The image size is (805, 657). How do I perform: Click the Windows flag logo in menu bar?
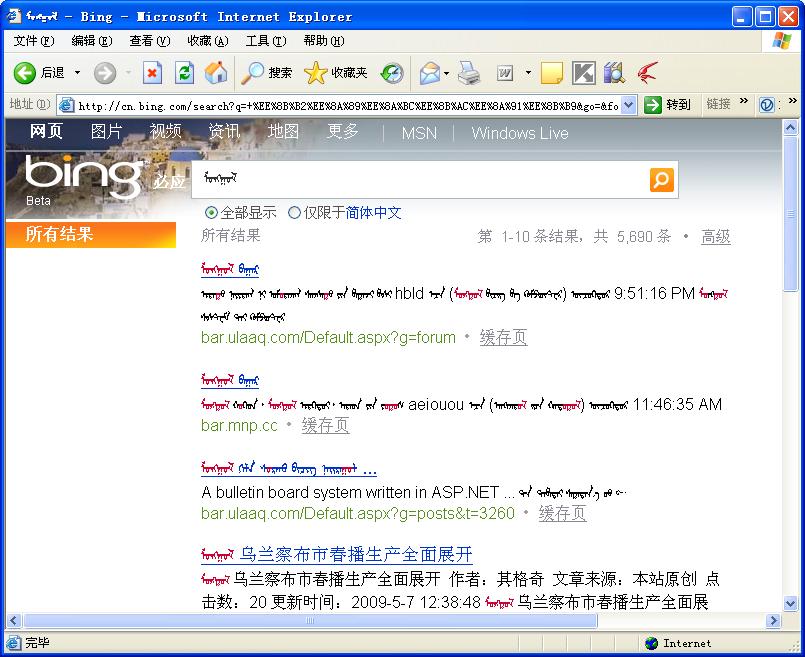coord(782,41)
